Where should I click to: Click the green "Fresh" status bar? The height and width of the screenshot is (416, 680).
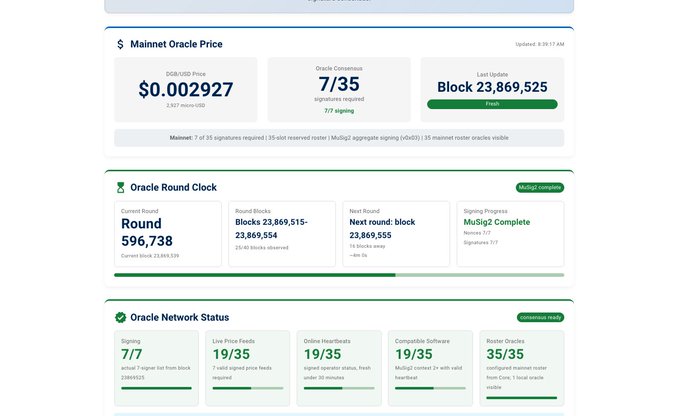pos(492,104)
